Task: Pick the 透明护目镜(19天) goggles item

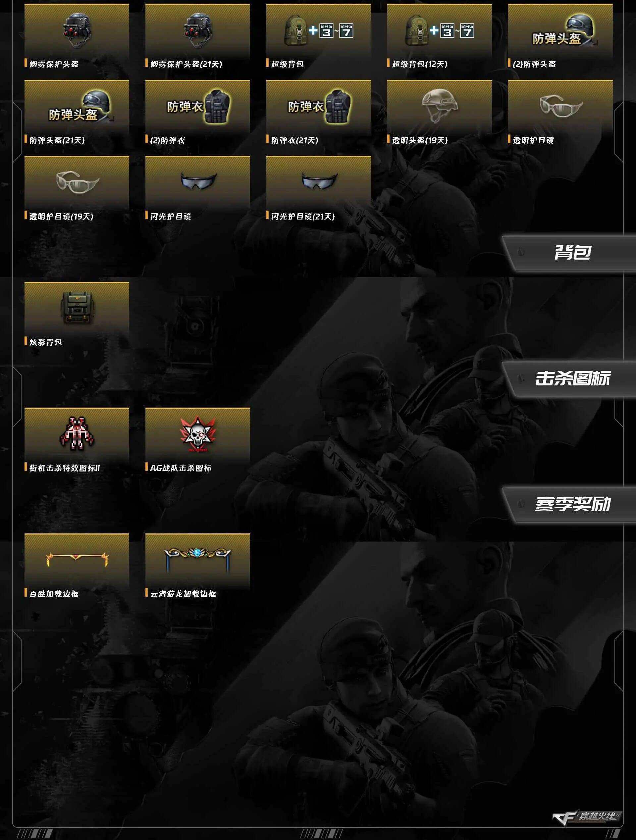Action: point(77,189)
